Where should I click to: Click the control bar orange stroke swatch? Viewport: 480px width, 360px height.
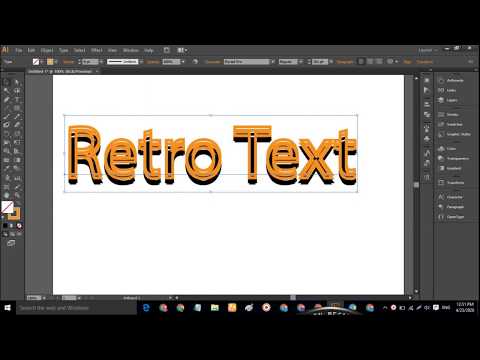click(x=50, y=62)
